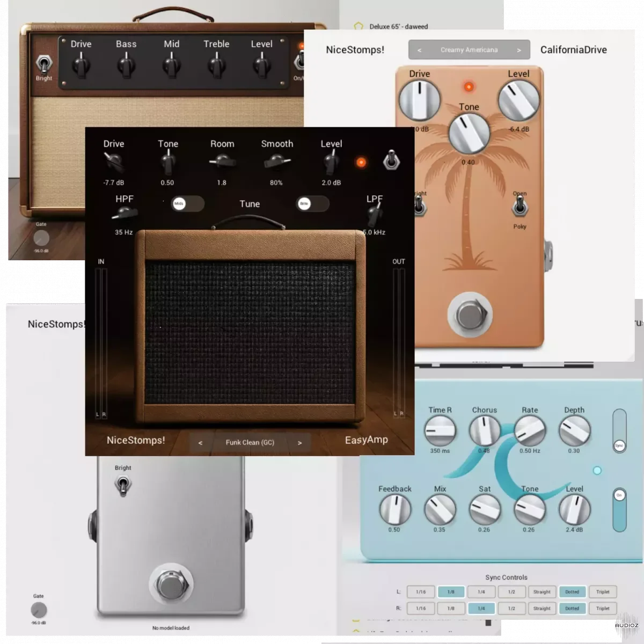Select Straight for the right channel
The height and width of the screenshot is (644, 644).
click(542, 609)
